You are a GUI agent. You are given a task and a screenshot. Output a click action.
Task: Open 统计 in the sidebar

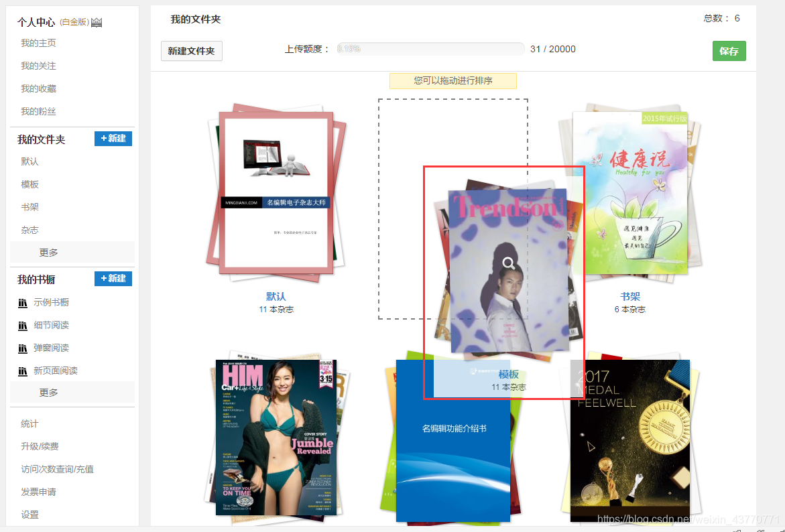pos(29,424)
